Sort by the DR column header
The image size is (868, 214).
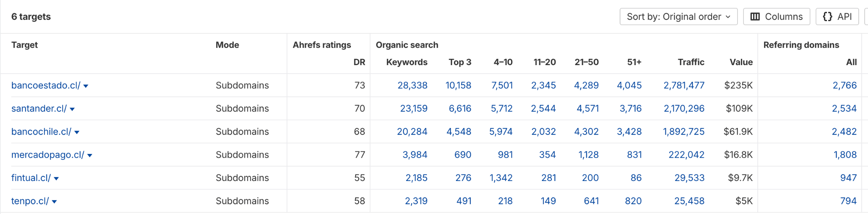(x=359, y=62)
